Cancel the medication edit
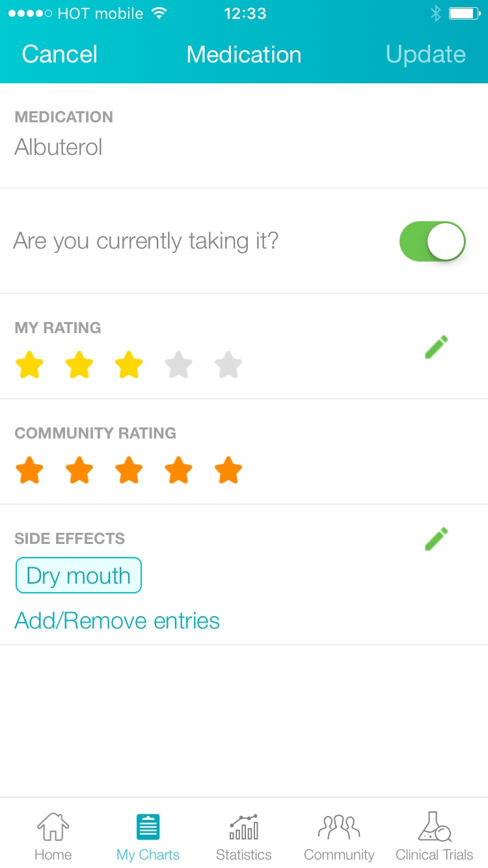Screen dimensions: 488x868 (60, 55)
